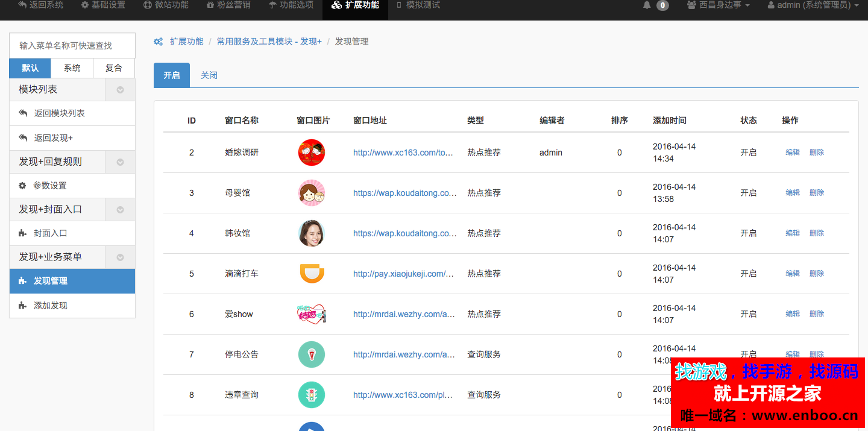Collapse the 发现+业务菜单 section chevron
The height and width of the screenshot is (431, 868).
point(120,257)
